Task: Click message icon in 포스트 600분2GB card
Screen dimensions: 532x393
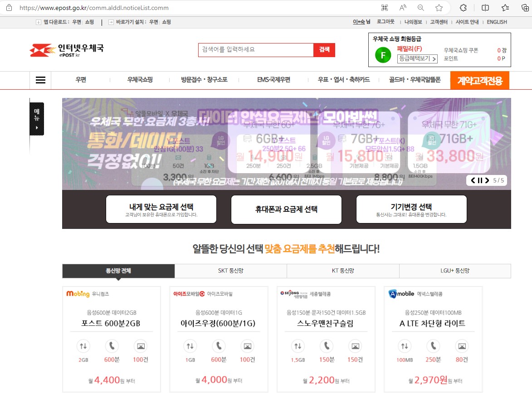Action: point(141,346)
